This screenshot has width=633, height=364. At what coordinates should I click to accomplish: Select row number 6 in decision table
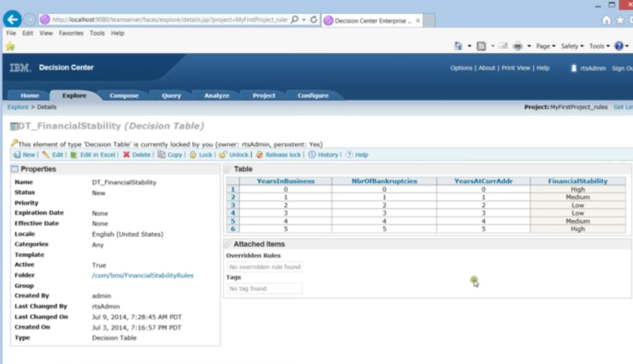[x=233, y=229]
